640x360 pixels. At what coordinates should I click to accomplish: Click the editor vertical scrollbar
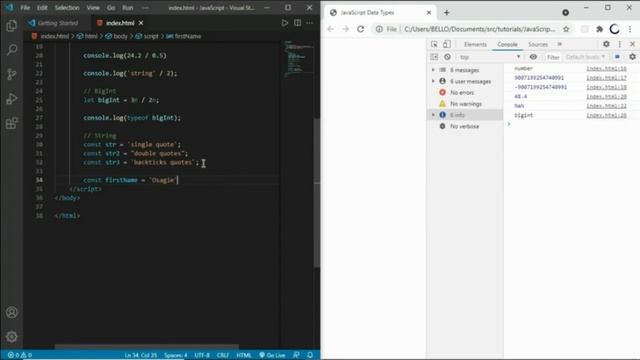tap(317, 192)
